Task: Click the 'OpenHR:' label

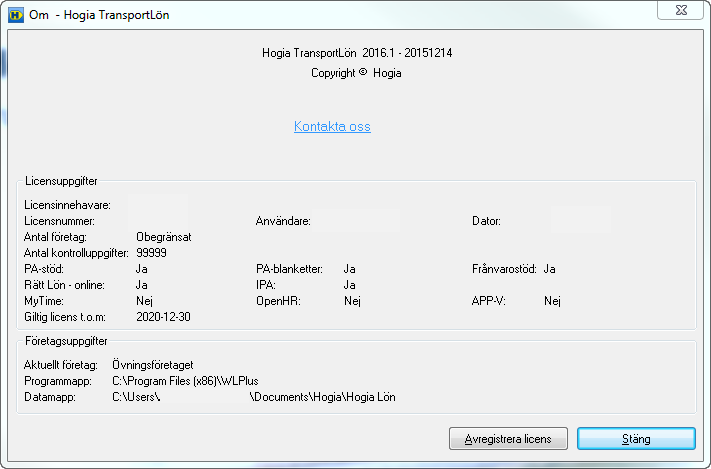Action: [x=278, y=301]
